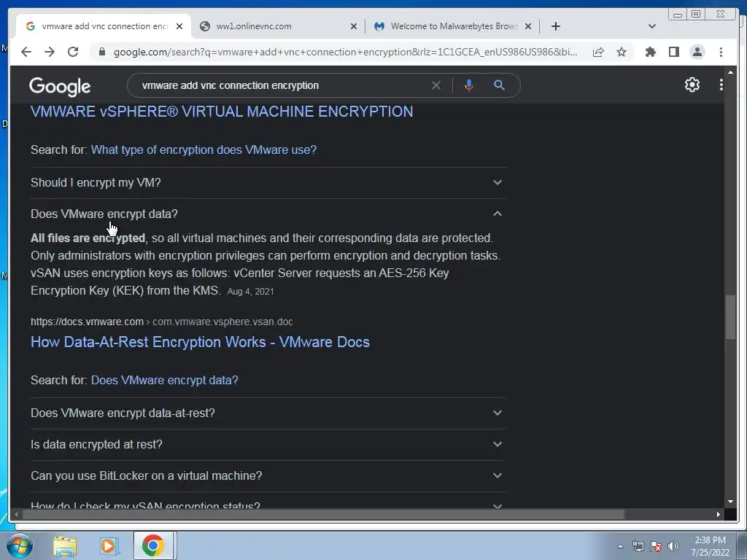Click the horizontal scroll left arrow
747x560 pixels.
click(16, 514)
